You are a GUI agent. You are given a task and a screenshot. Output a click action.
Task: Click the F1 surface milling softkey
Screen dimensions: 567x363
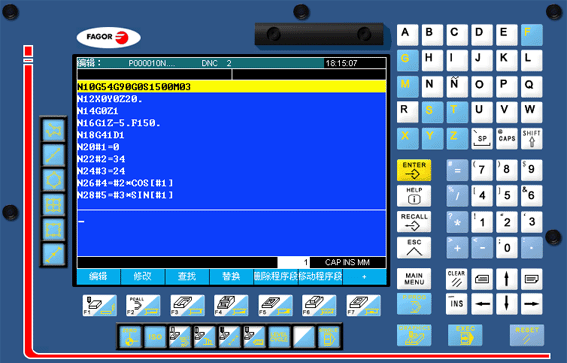(x=99, y=306)
